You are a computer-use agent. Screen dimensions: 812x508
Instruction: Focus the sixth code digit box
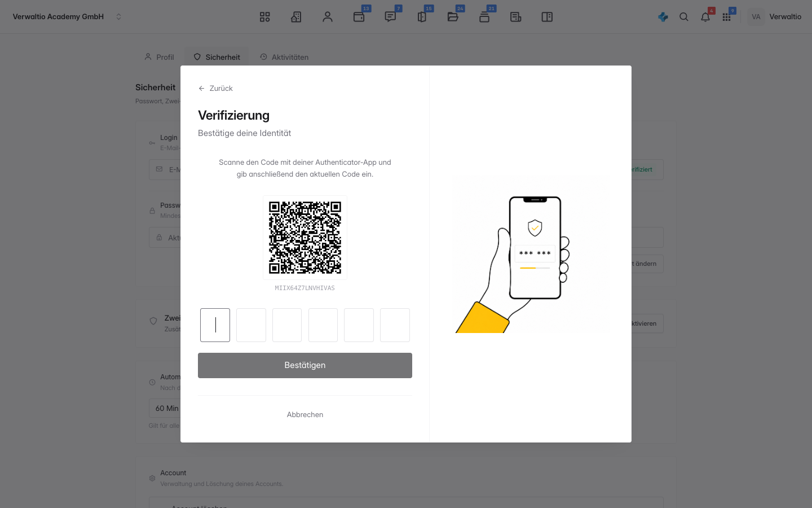pos(395,325)
